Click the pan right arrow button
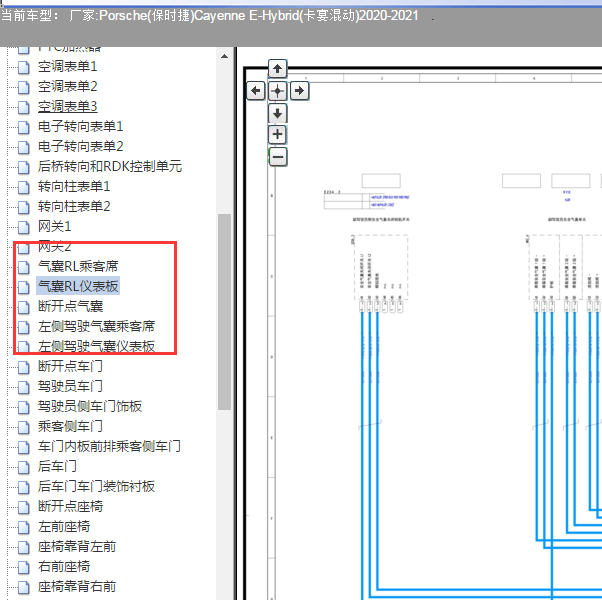 (x=299, y=91)
